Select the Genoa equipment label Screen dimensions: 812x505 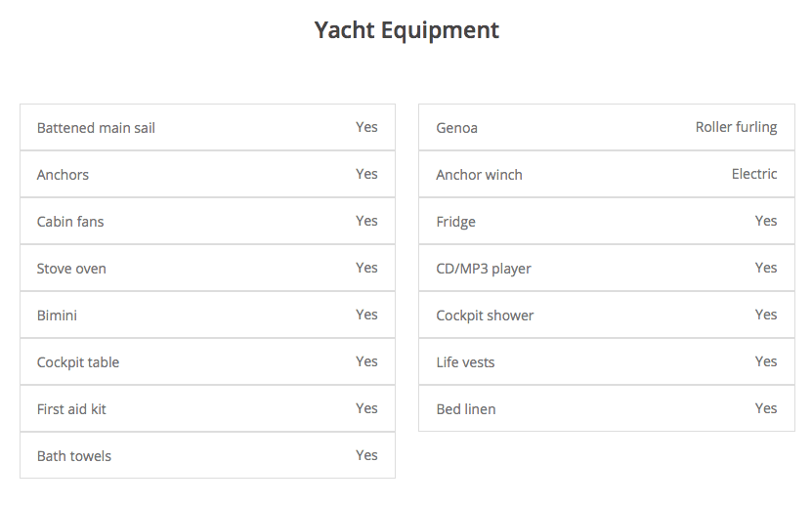coord(456,128)
